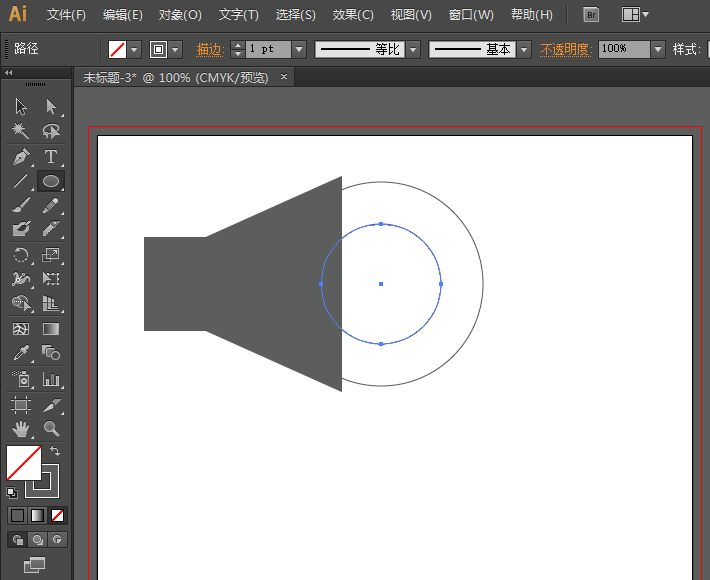The image size is (710, 580).
Task: Select the Slice tool
Action: coord(51,404)
